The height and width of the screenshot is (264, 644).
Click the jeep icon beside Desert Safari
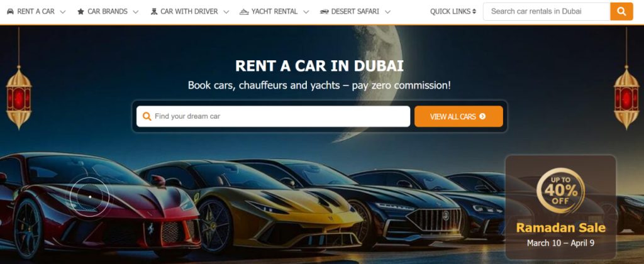[x=324, y=11]
